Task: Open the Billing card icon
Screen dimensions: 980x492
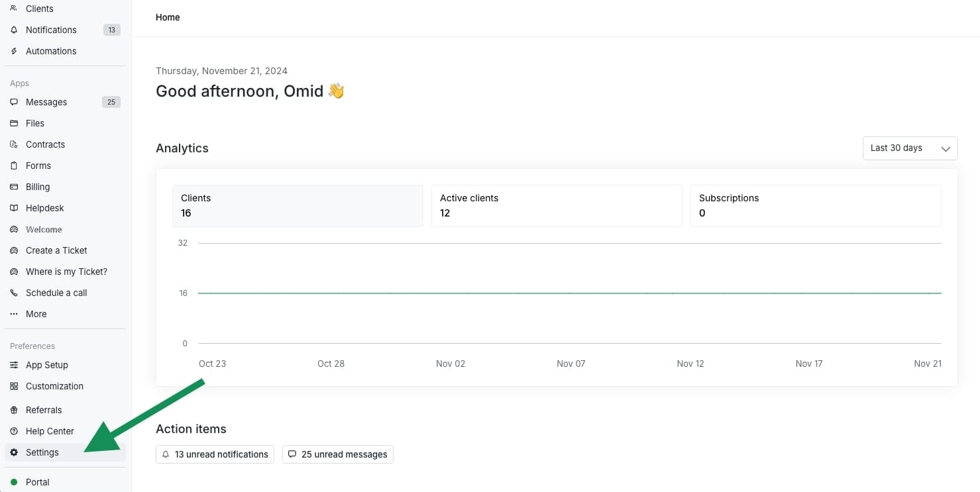Action: [x=14, y=187]
